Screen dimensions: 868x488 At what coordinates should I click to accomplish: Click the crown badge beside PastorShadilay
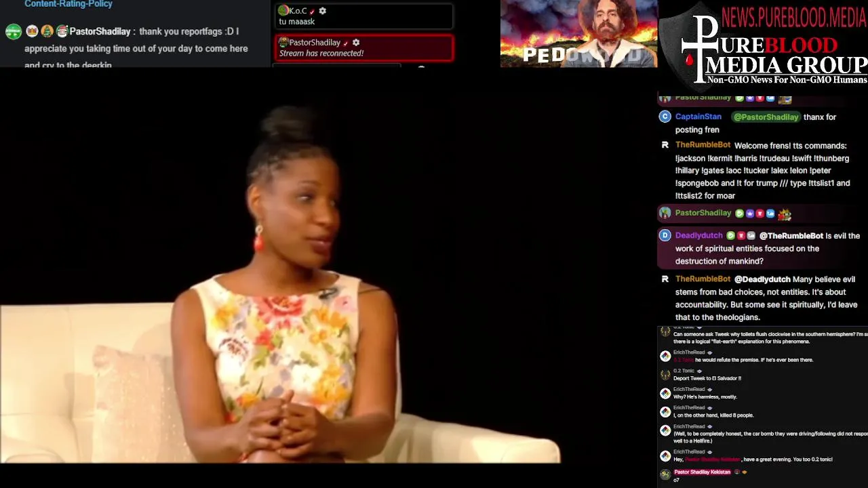pyautogui.click(x=31, y=31)
